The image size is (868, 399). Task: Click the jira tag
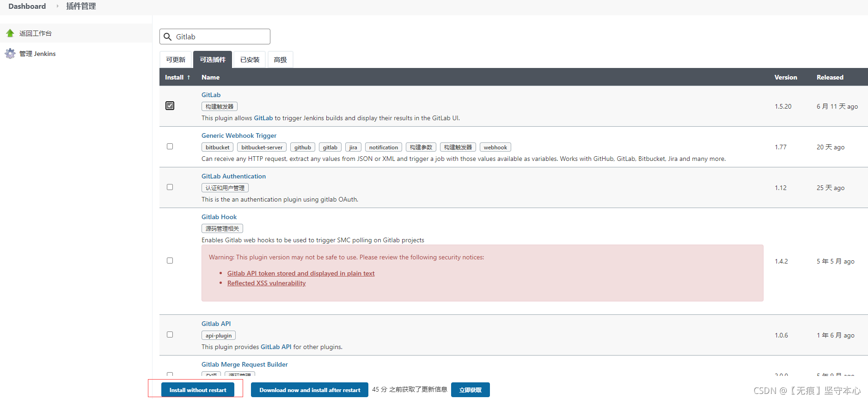pyautogui.click(x=353, y=147)
